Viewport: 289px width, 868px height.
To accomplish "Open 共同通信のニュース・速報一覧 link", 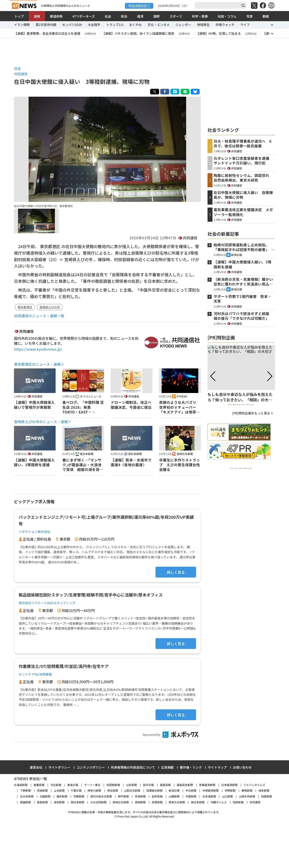I will pyautogui.click(x=39, y=316).
